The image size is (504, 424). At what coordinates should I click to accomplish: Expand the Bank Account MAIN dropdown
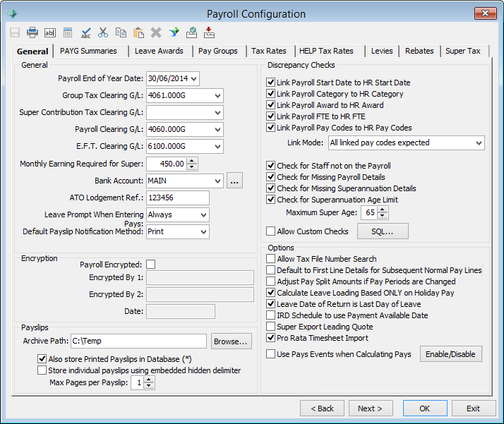tap(217, 181)
